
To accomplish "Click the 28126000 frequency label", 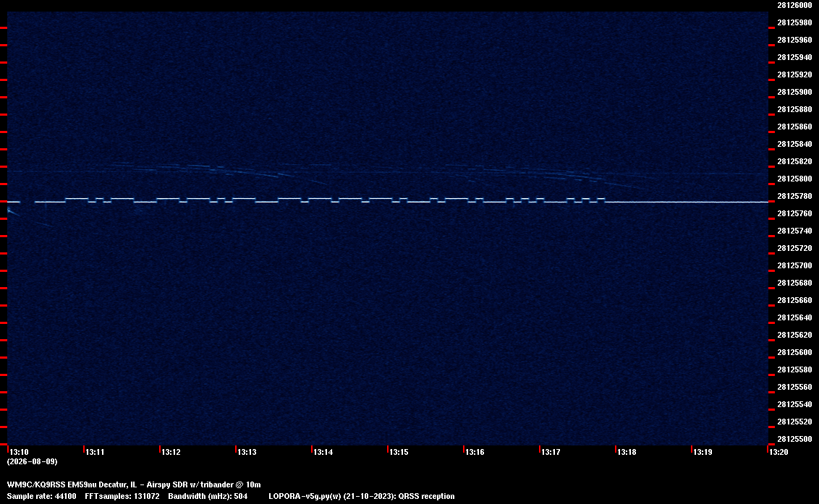I will pyautogui.click(x=794, y=5).
